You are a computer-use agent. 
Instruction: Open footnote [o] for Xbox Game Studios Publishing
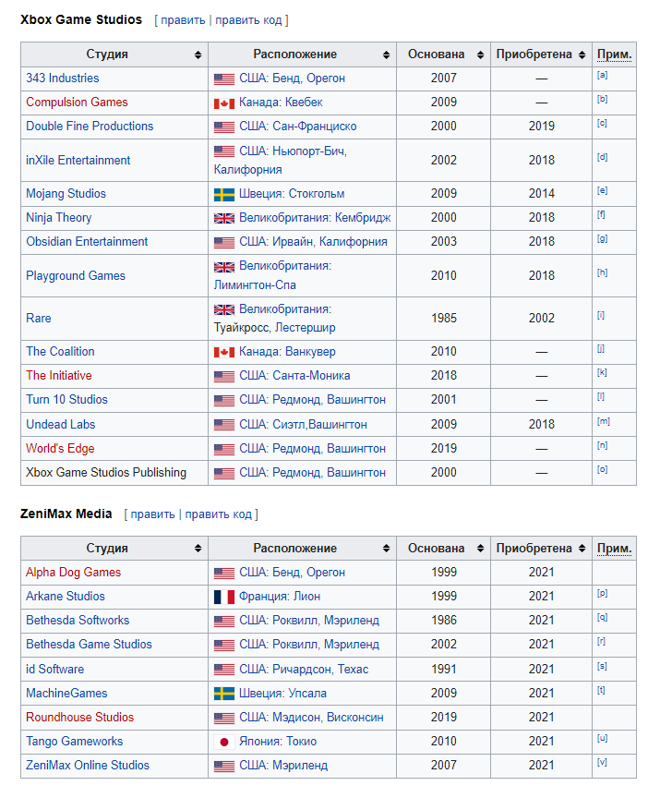(602, 470)
